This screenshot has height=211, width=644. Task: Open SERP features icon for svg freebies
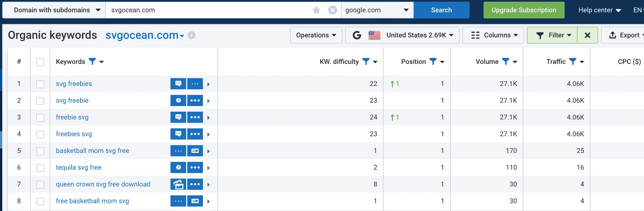point(178,84)
